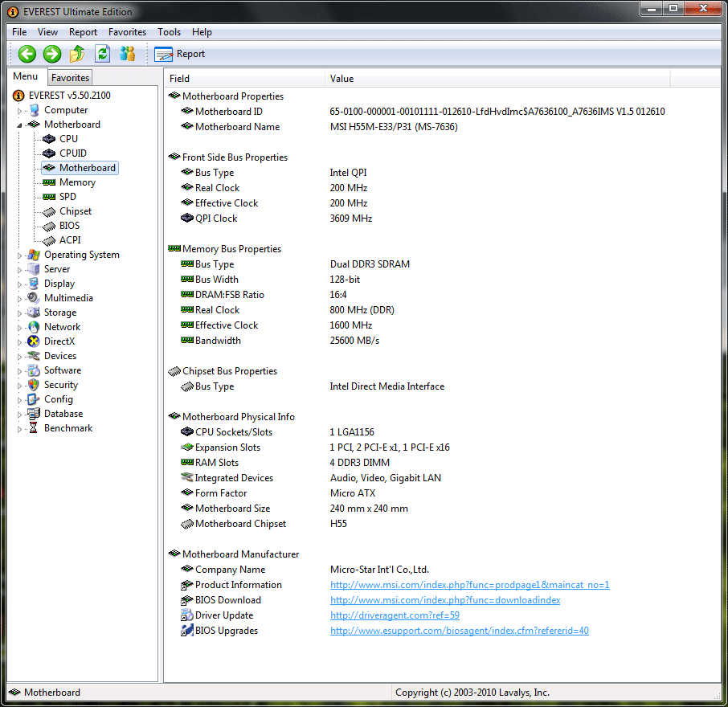This screenshot has width=728, height=707.
Task: Switch to the Favorites tab
Action: tap(70, 78)
